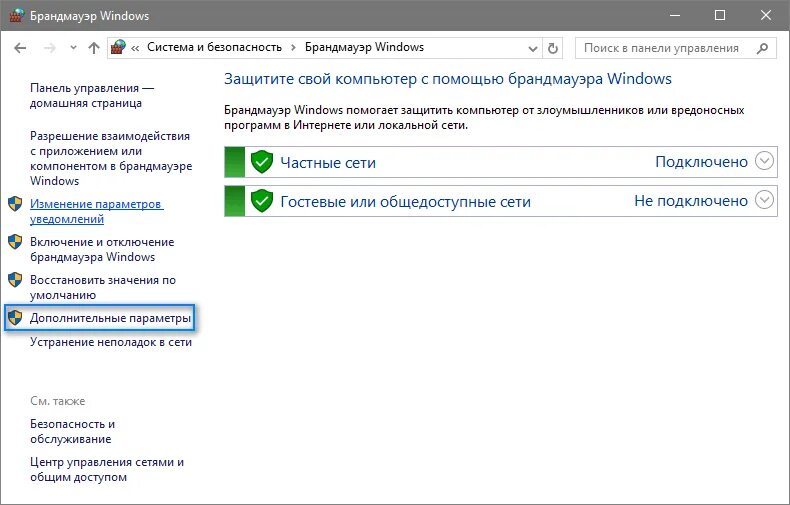790x505 pixels.
Task: Click the shield icon beside 'Изменение параметров уведомлений'
Action: tap(15, 204)
